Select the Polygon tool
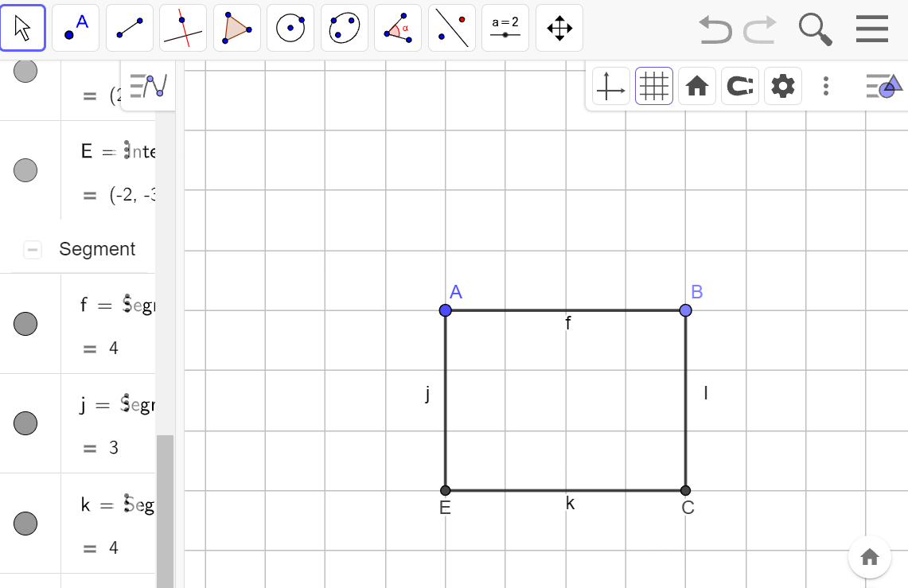This screenshot has width=908, height=588. coord(237,28)
